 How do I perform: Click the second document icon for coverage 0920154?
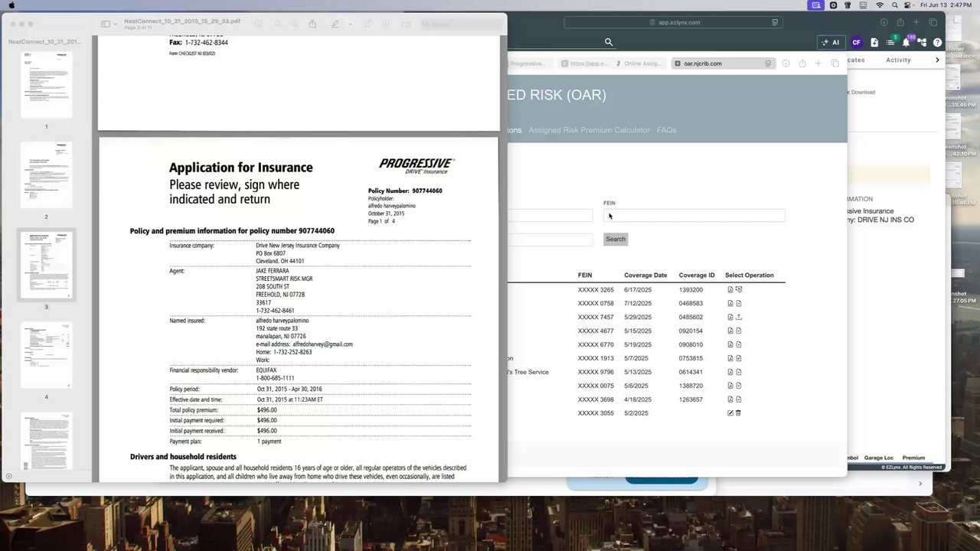coord(739,331)
